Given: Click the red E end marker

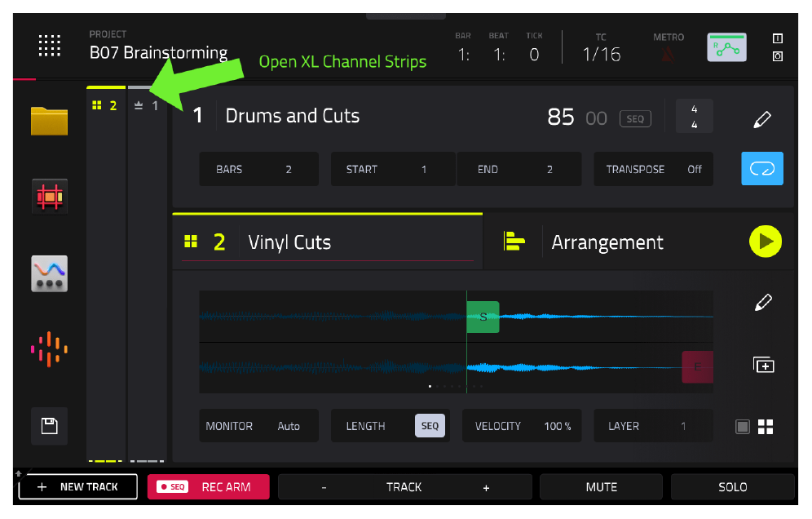Looking at the screenshot, I should click(x=697, y=367).
